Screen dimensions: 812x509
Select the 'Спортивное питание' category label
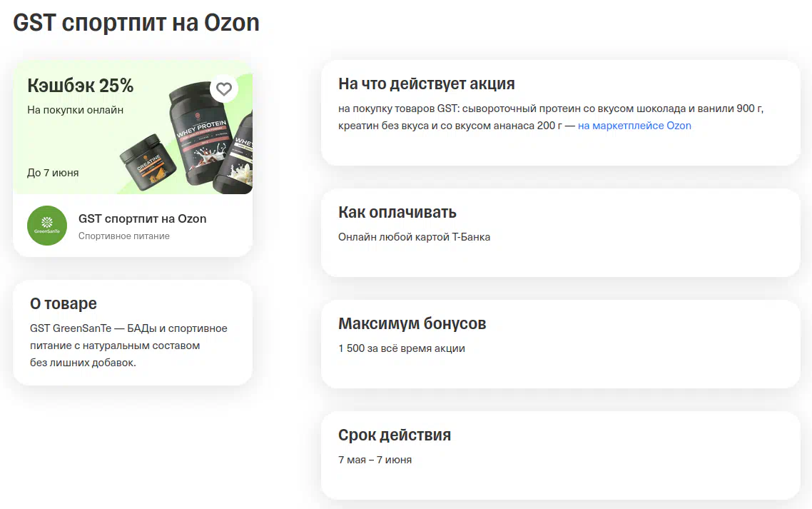point(124,236)
